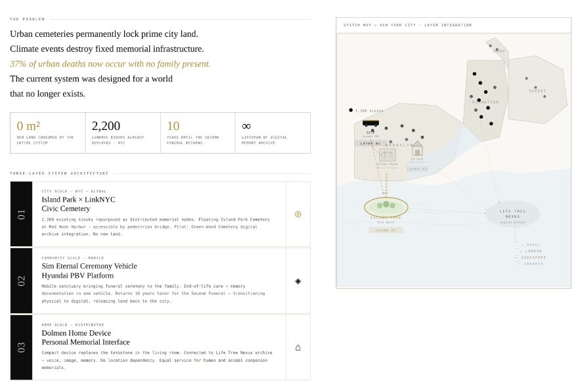Click the "LAYER 01" label under Island Park
Viewport: 586px width, 392px height.
386,230
